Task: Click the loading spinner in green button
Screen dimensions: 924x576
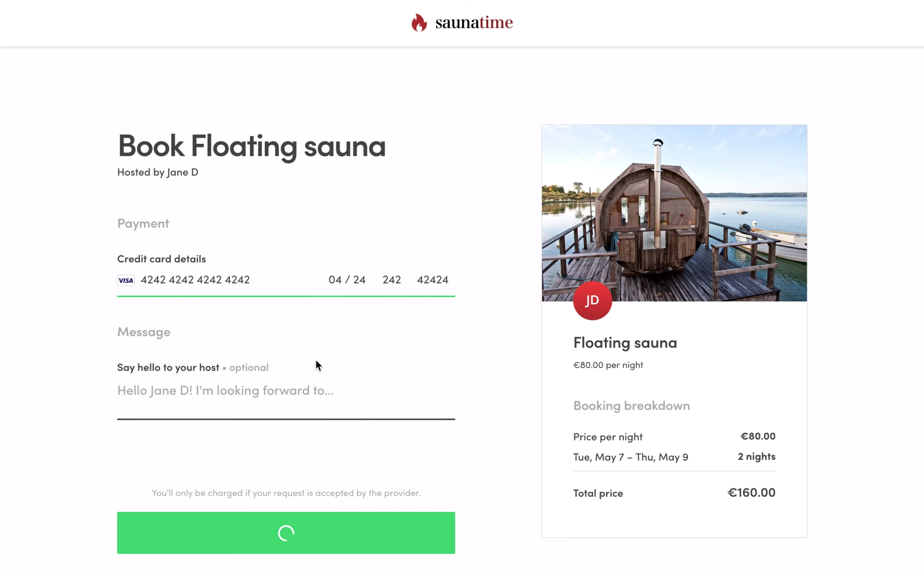Action: (x=286, y=533)
